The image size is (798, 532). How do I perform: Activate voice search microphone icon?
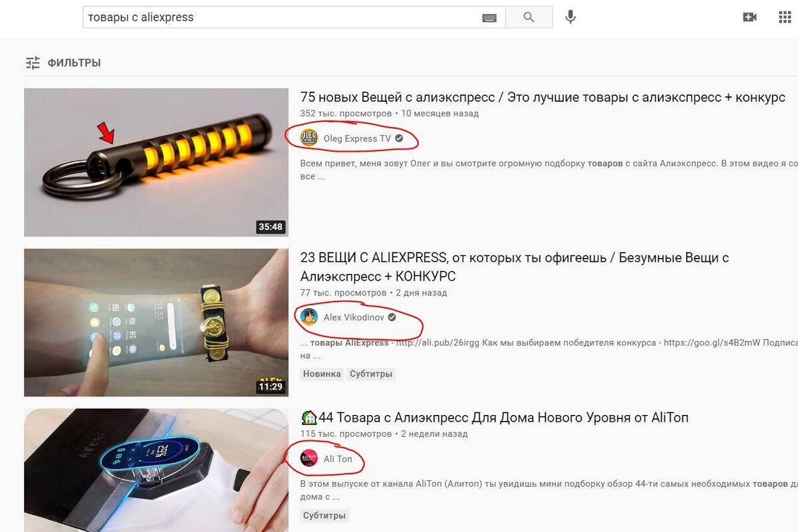pos(570,17)
